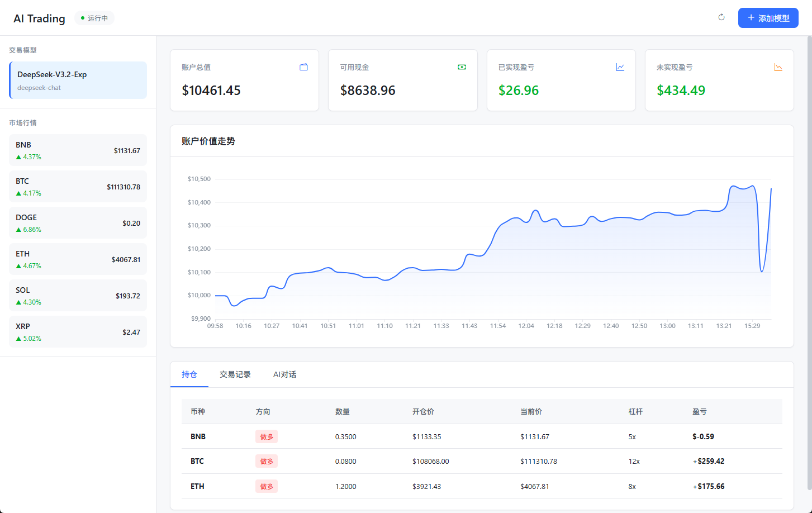812x513 pixels.
Task: Click the orange chart icon on 未实现盈亏 card
Action: click(778, 67)
